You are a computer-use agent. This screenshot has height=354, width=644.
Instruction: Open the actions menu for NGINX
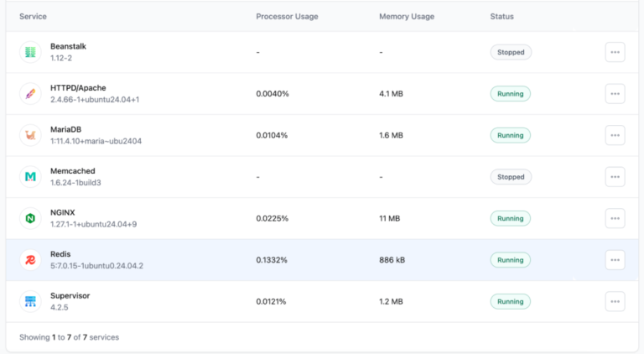point(615,218)
